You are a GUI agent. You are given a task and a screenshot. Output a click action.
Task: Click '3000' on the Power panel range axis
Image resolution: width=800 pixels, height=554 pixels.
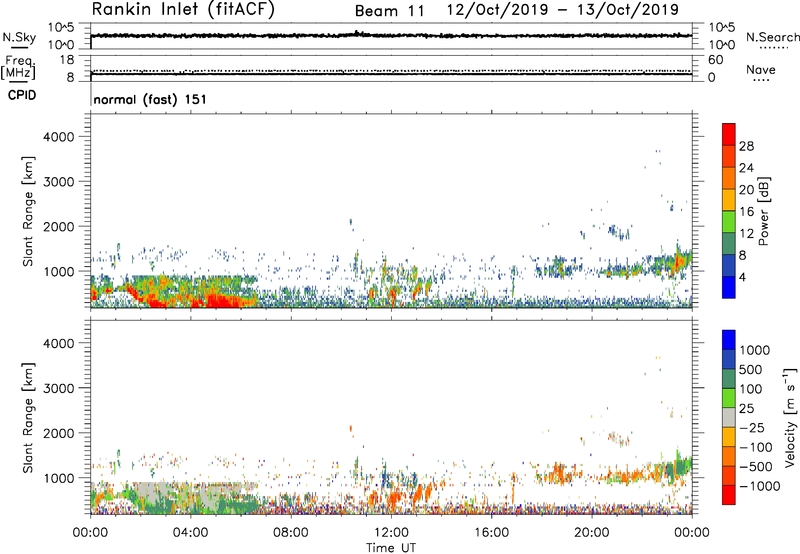coord(58,182)
